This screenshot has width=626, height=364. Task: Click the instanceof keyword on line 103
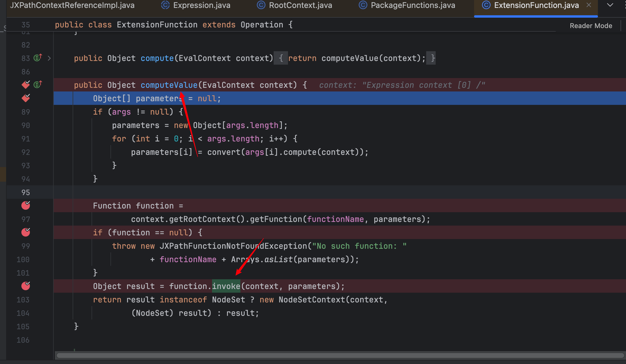pyautogui.click(x=183, y=300)
